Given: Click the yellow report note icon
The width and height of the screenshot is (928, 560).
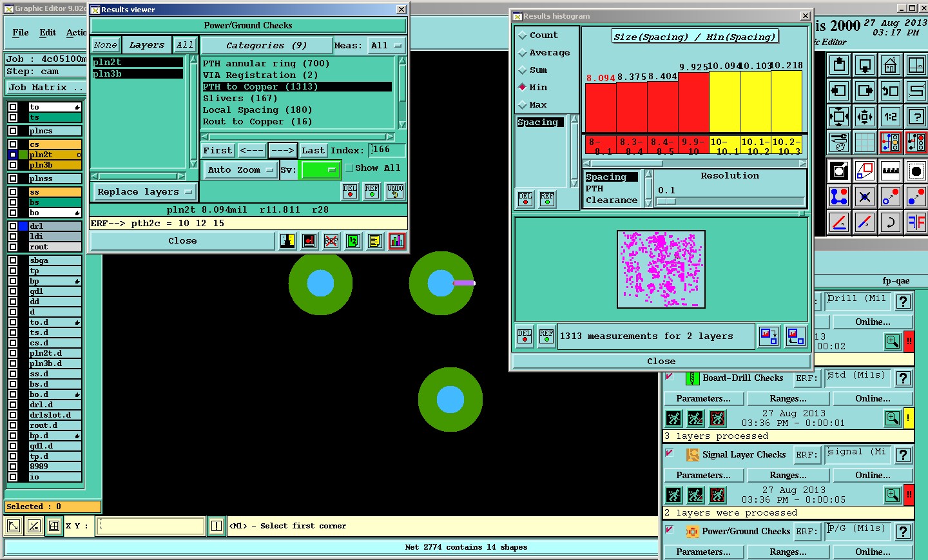Looking at the screenshot, I should [375, 241].
